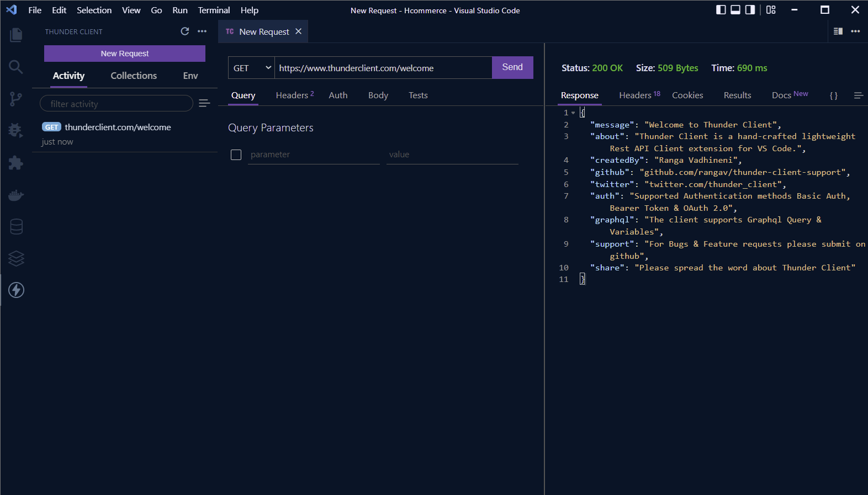The height and width of the screenshot is (495, 868).
Task: Select the Query request tab
Action: click(243, 95)
